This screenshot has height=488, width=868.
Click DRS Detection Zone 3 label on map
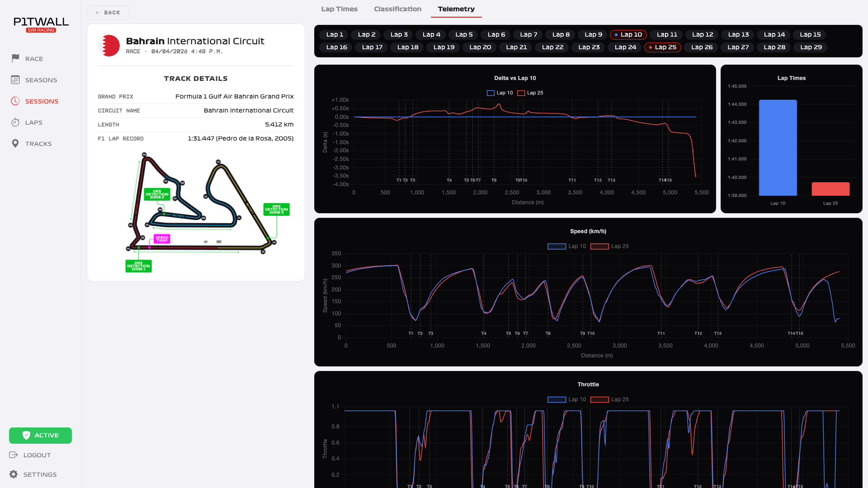(x=276, y=209)
